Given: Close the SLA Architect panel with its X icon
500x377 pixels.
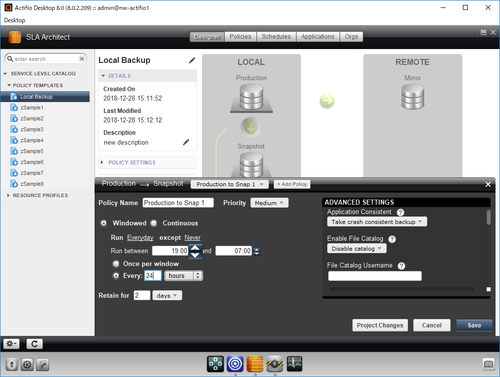Looking at the screenshot, I should [x=493, y=32].
